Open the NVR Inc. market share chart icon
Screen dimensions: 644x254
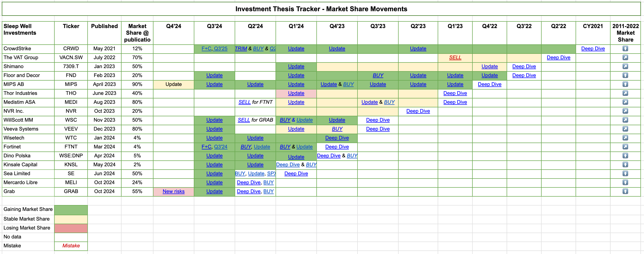coord(625,111)
